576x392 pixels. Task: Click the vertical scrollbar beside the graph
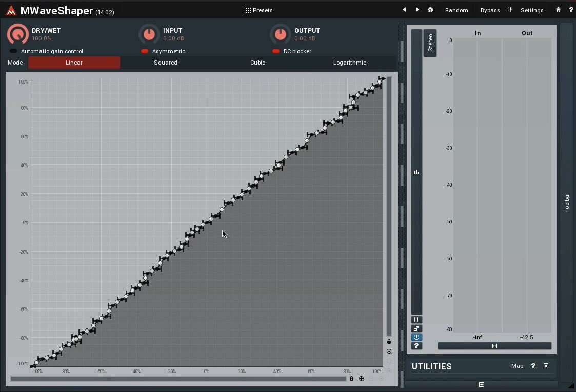coord(389,206)
